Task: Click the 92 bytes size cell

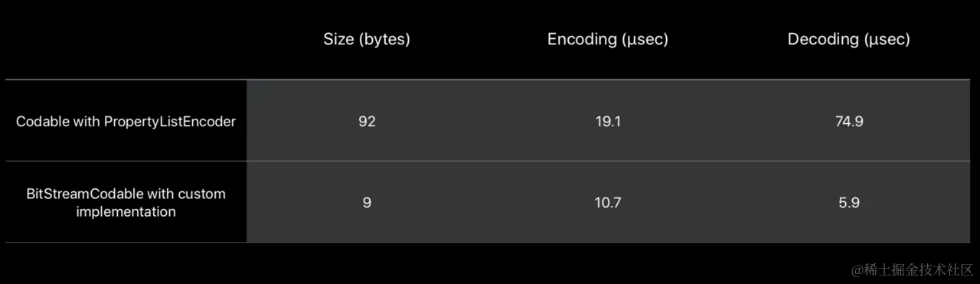Action: [x=367, y=122]
